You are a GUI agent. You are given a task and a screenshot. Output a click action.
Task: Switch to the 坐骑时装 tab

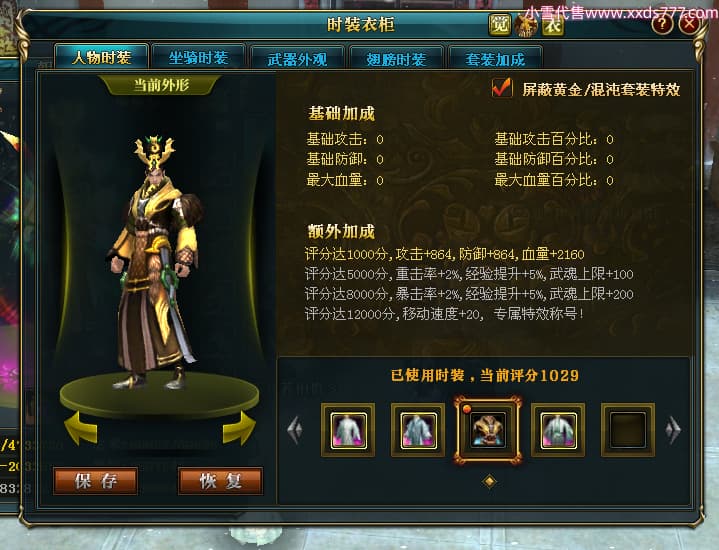(198, 57)
